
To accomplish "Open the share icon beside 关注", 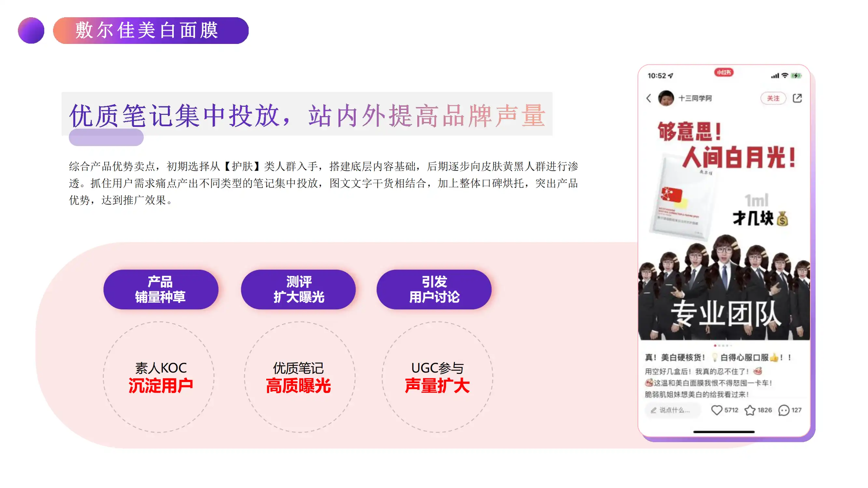I will point(797,98).
